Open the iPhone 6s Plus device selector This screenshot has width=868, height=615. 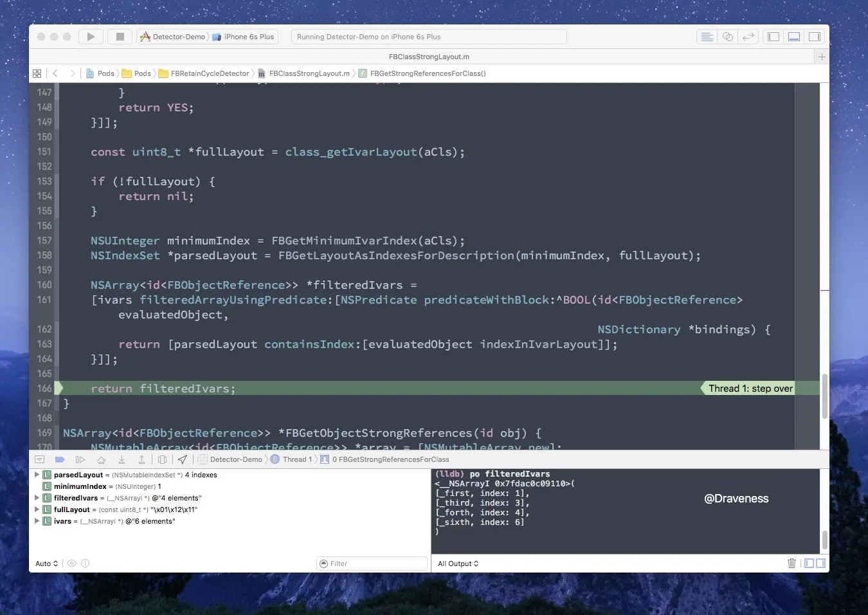tap(243, 37)
